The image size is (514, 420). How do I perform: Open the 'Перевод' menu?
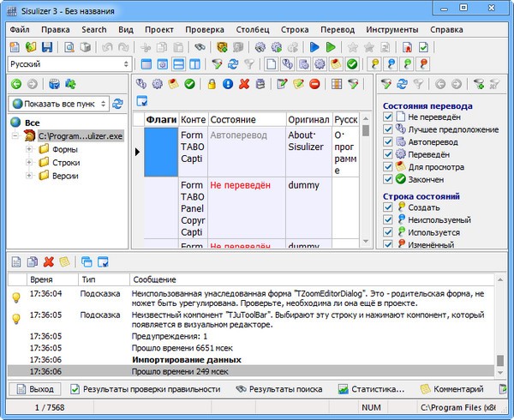point(339,29)
